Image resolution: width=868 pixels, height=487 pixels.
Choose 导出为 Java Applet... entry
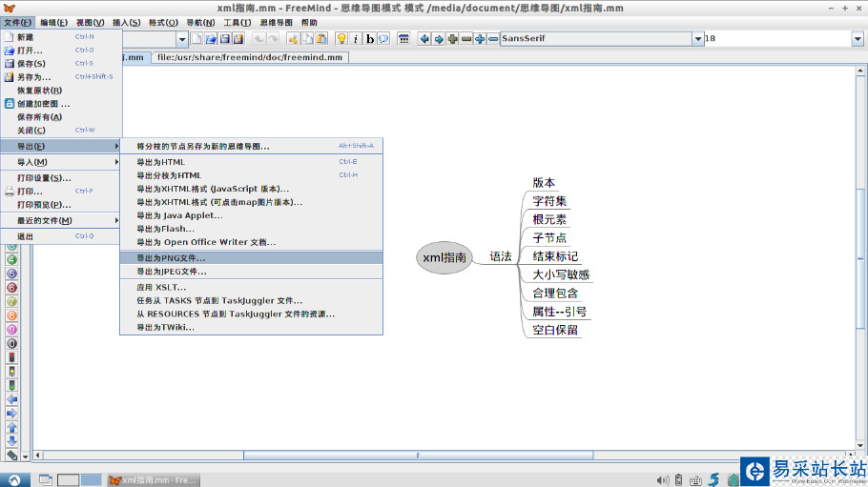coord(251,215)
